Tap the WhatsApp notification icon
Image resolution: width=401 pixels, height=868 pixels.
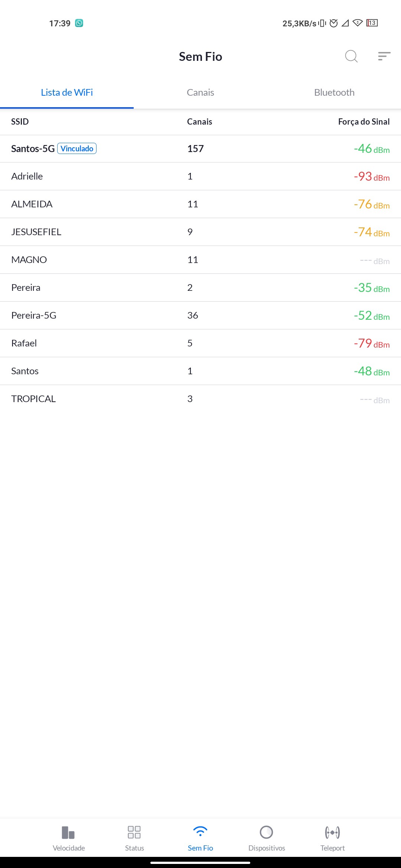tap(79, 23)
